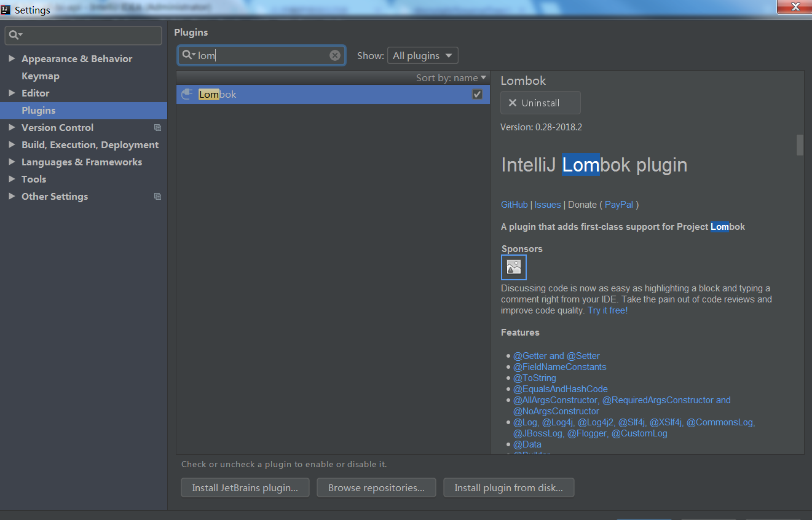The width and height of the screenshot is (812, 520).
Task: Click the project-level icon beside Other Settings
Action: pyautogui.click(x=157, y=197)
